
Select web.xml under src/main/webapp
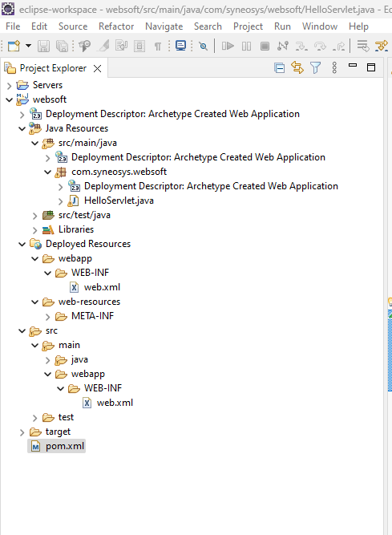pos(115,403)
